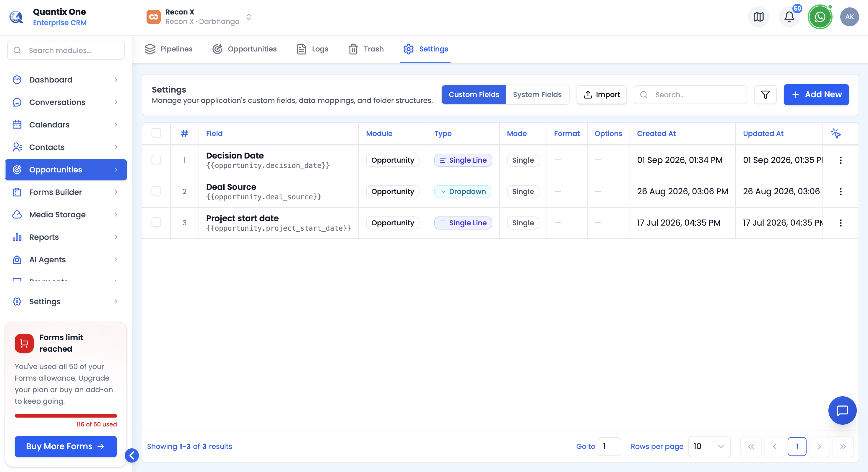Switch to Custom Fields toggle

click(x=473, y=94)
